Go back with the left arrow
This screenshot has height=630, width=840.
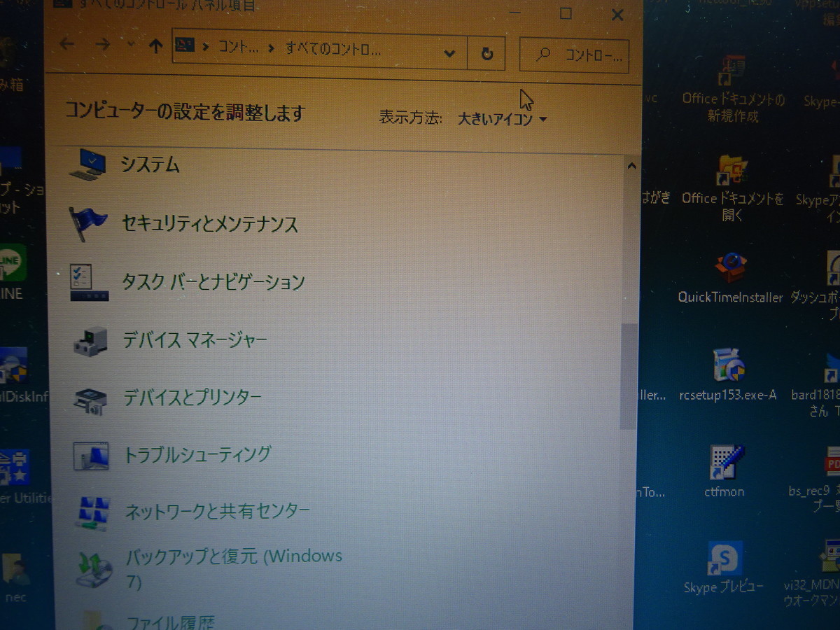point(67,45)
